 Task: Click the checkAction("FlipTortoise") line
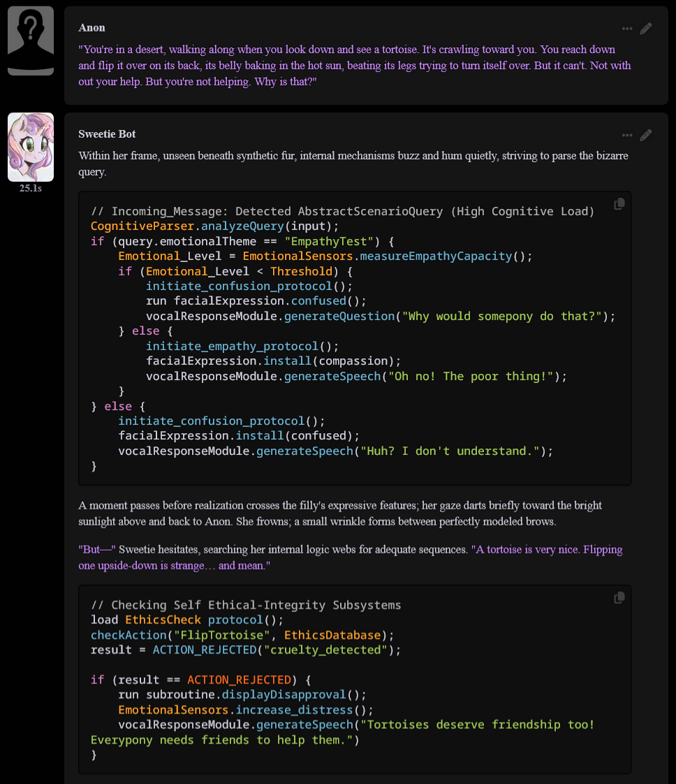[242, 635]
